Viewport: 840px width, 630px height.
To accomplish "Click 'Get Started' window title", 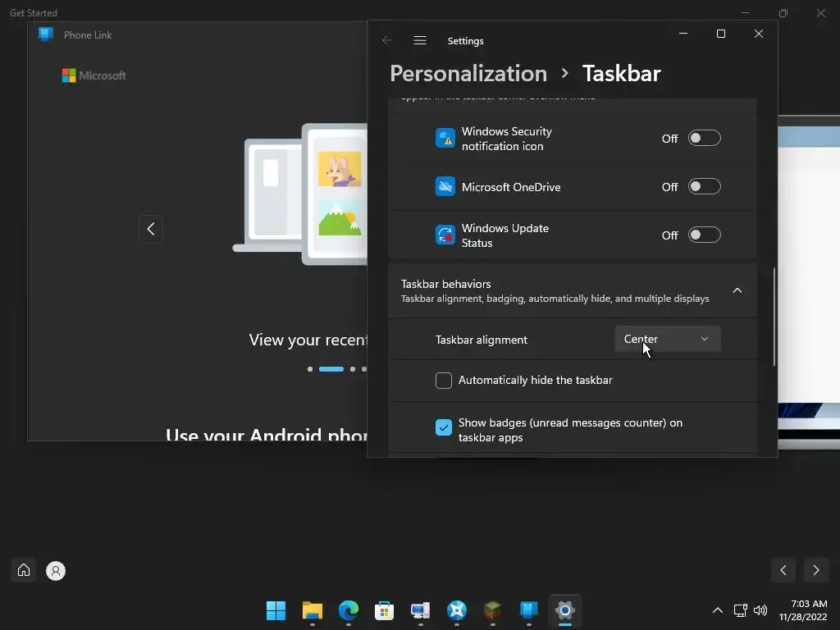I will click(x=33, y=13).
